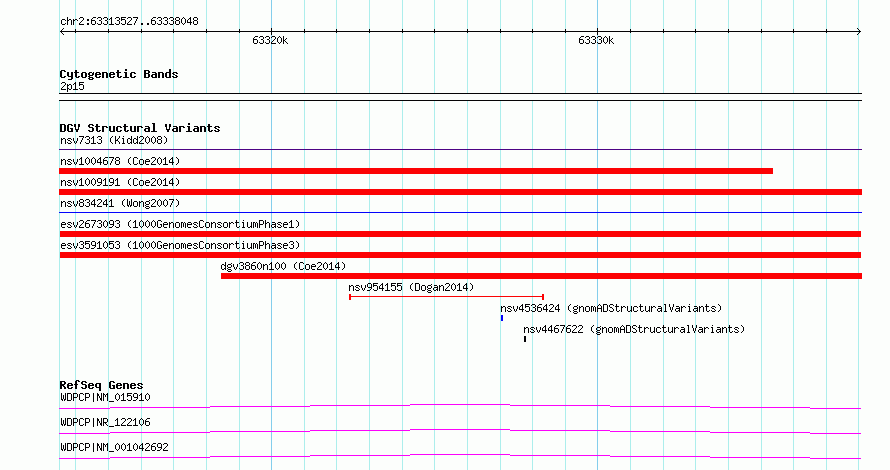Click the WDPCP|NR_122106 transcript label
Screen dimensions: 890x470
tap(105, 422)
